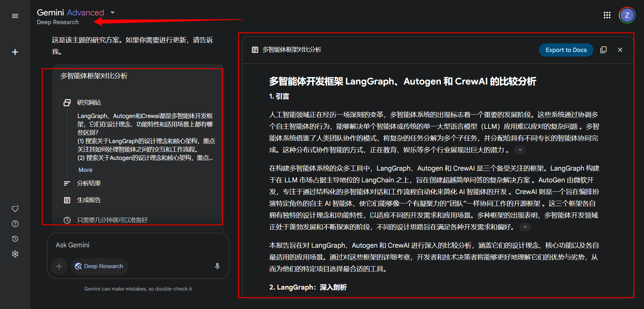This screenshot has height=309, width=644.
Task: Toggle the Deep Research chip
Action: pos(99,266)
